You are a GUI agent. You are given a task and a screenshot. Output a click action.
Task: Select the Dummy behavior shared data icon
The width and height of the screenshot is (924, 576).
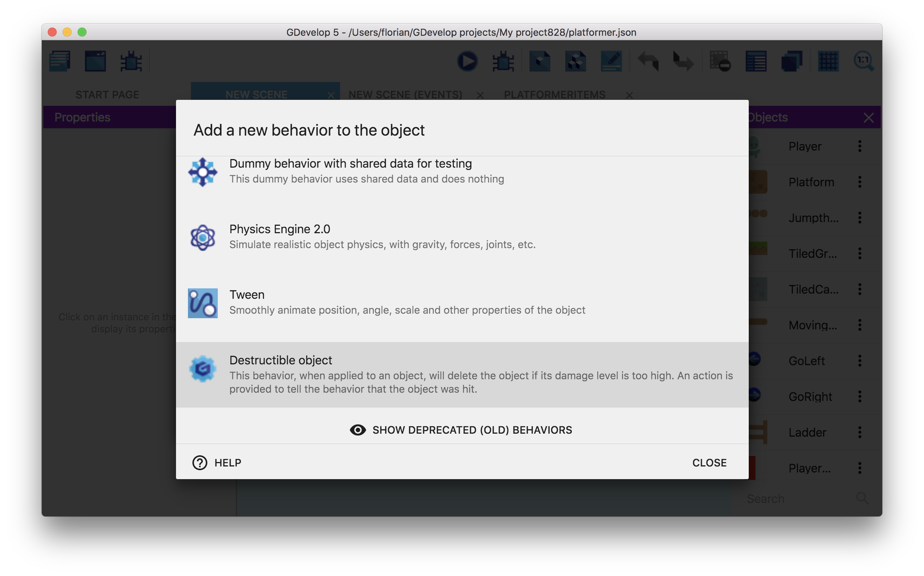pos(203,172)
